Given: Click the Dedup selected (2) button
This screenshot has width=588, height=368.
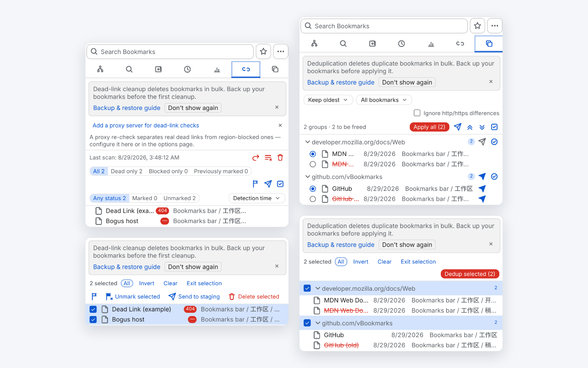Looking at the screenshot, I should (470, 274).
